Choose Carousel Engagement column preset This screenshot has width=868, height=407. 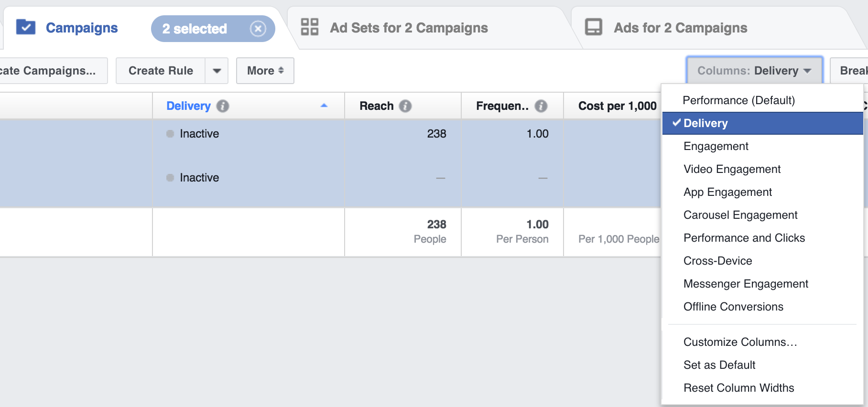[x=763, y=215]
